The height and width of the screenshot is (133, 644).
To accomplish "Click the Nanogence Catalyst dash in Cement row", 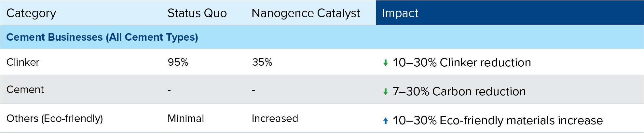I will 253,90.
